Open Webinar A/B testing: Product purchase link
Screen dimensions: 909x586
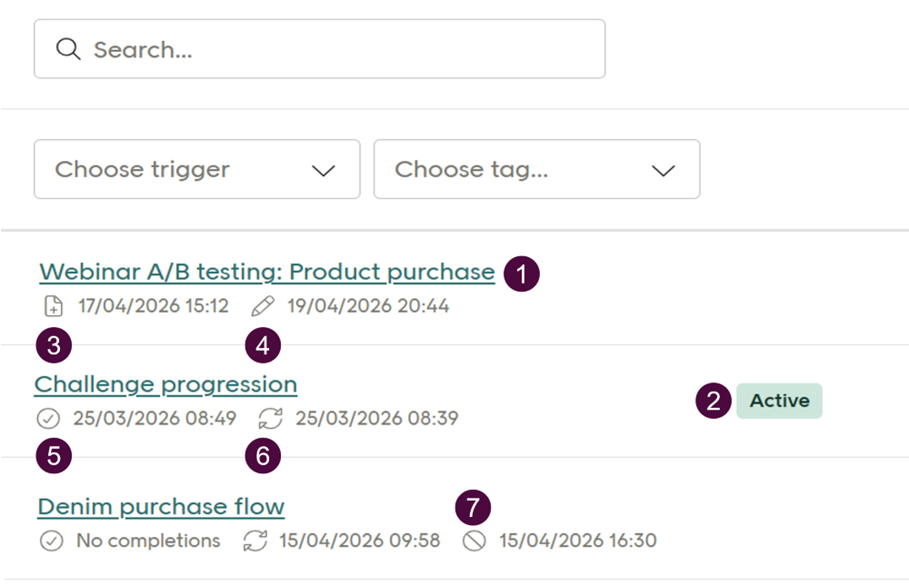267,272
